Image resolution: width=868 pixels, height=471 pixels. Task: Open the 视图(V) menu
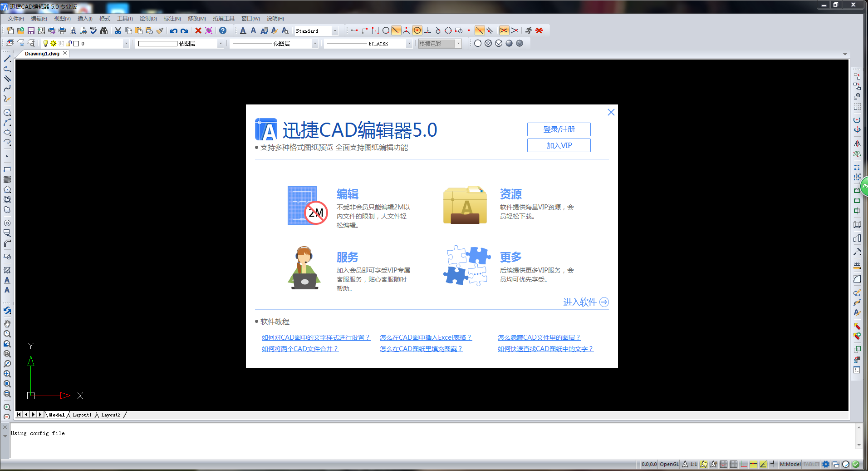tap(62, 19)
